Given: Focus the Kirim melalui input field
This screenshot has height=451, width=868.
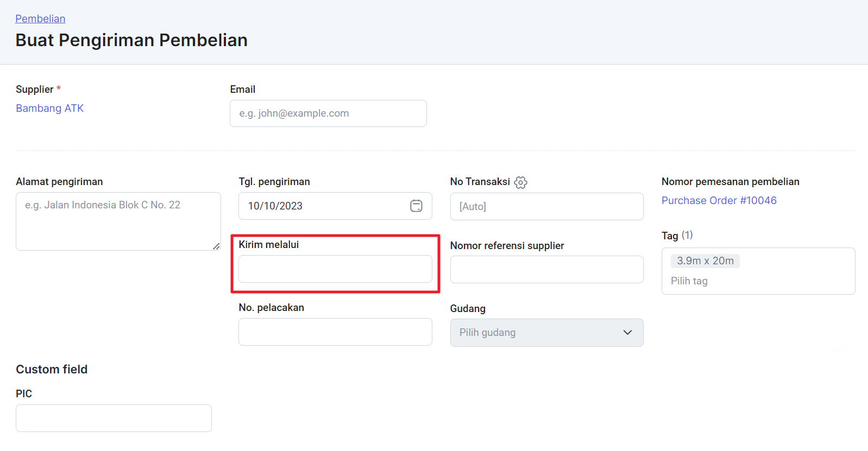Looking at the screenshot, I should [x=335, y=269].
